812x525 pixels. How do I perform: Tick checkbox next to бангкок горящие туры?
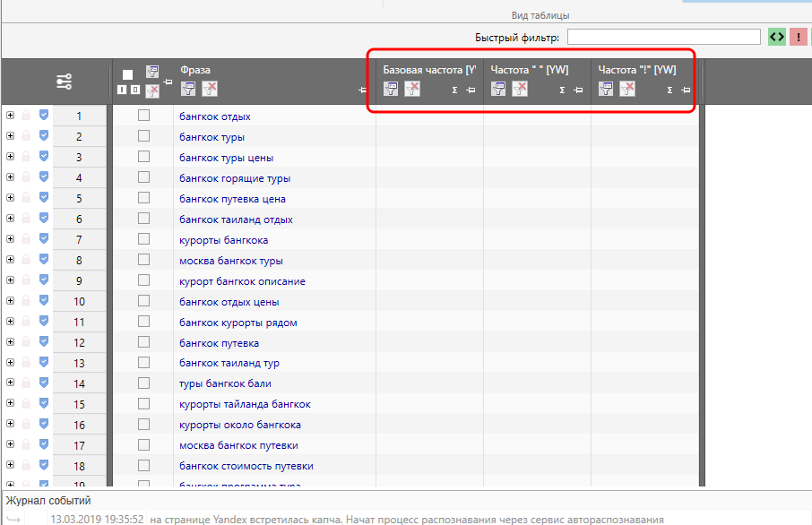[143, 177]
